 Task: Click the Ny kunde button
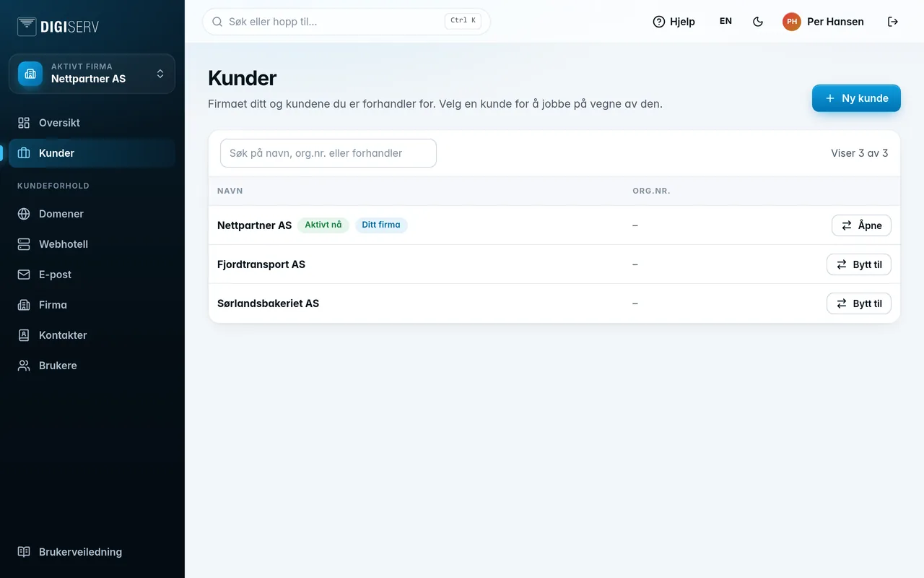click(x=856, y=98)
